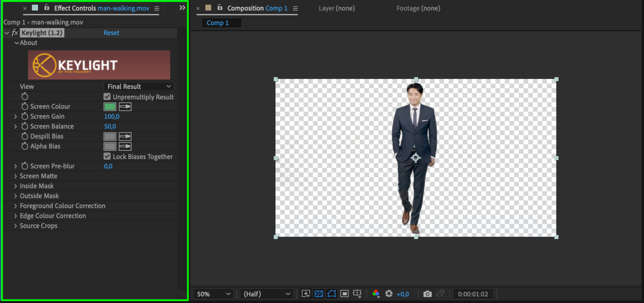
Task: Switch to the Layer (none) tab
Action: tap(337, 8)
